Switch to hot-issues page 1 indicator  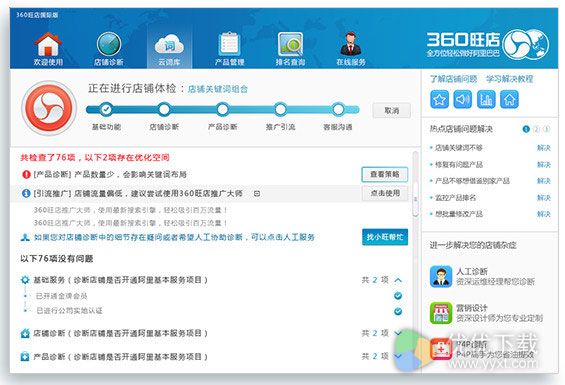526,129
